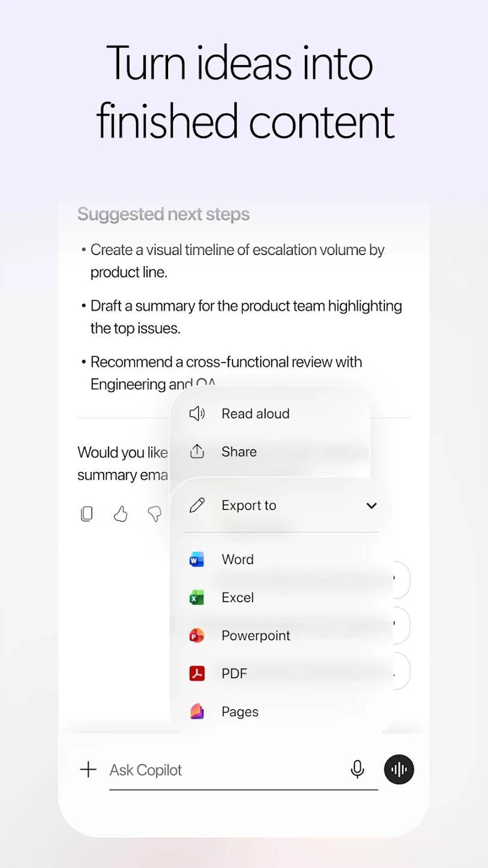Viewport: 488px width, 868px height.
Task: Focus the Ask Copilot text field
Action: pos(225,770)
